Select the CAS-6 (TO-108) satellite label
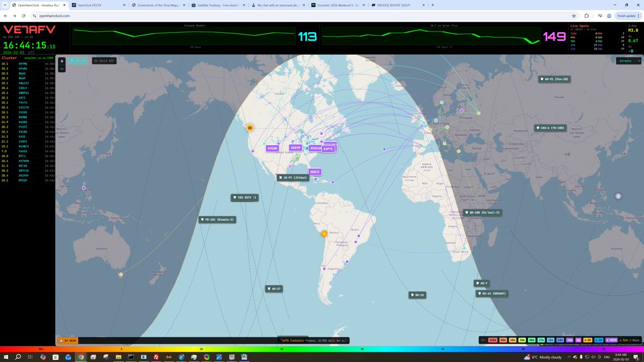644x362 pixels. coord(550,128)
